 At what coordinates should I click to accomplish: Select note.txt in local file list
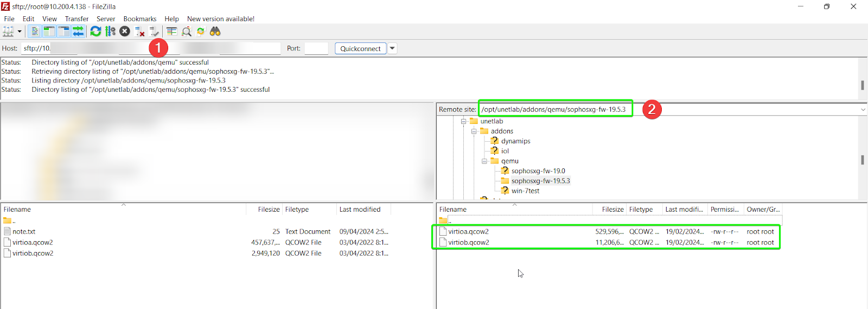pos(24,231)
